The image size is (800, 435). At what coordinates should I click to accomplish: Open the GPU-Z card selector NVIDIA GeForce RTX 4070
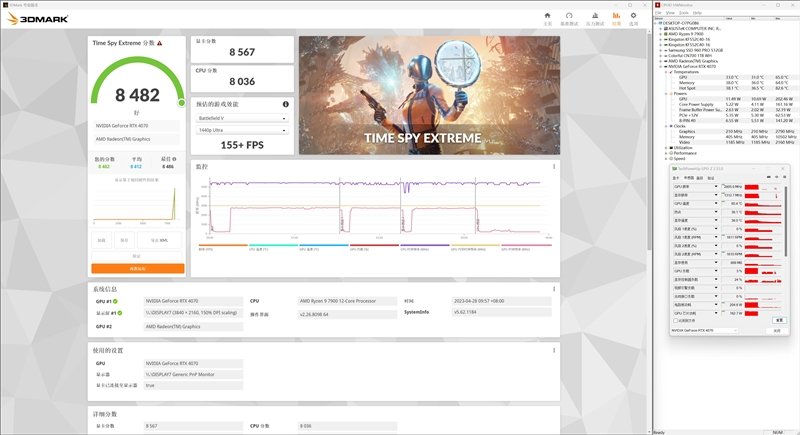(704, 330)
